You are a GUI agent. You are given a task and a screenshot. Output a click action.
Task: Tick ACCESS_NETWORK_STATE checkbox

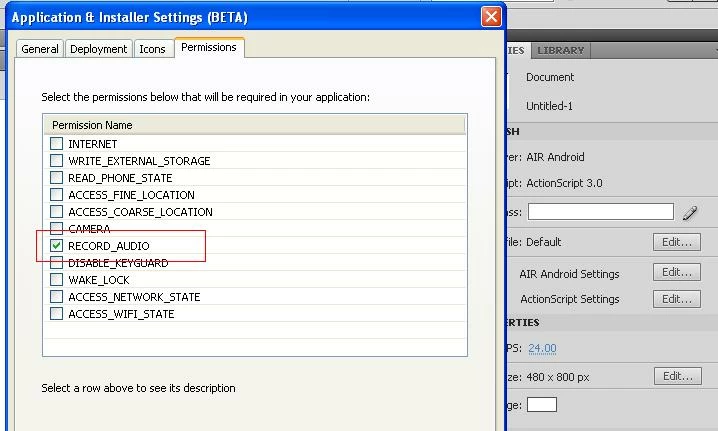point(56,296)
